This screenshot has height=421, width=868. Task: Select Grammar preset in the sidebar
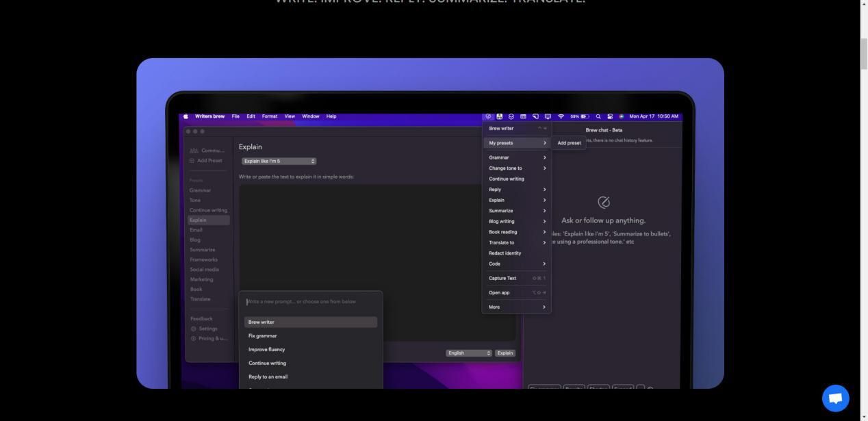200,190
